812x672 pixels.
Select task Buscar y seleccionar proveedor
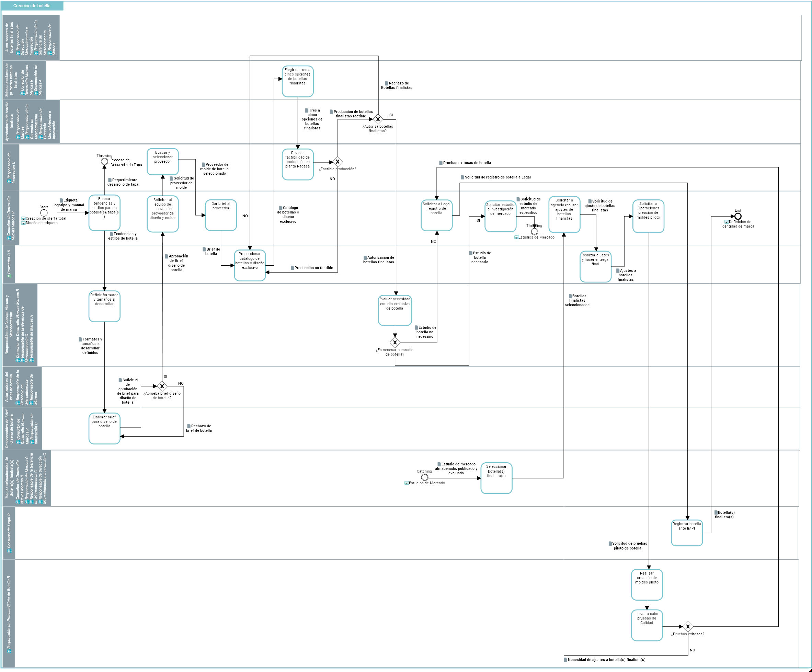click(x=163, y=162)
